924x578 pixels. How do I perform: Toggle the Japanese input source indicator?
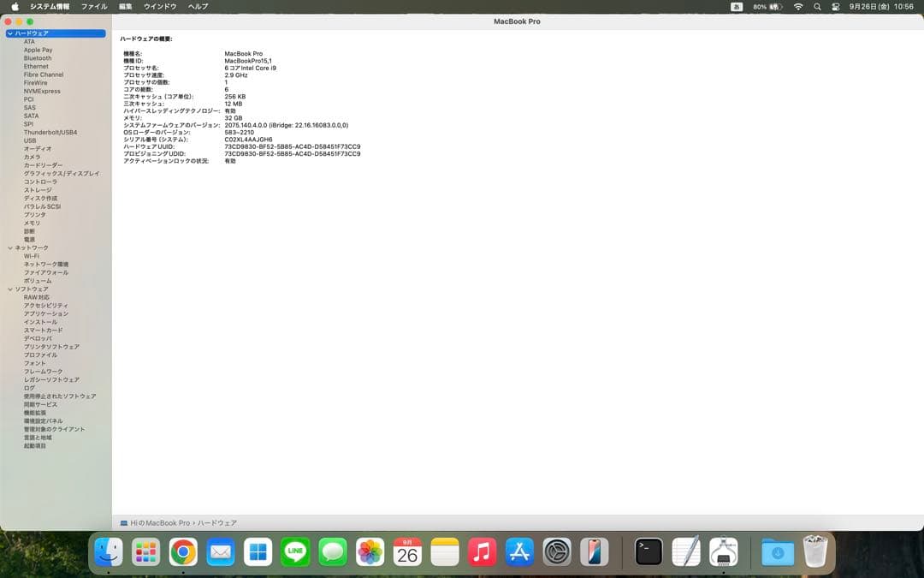point(737,6)
